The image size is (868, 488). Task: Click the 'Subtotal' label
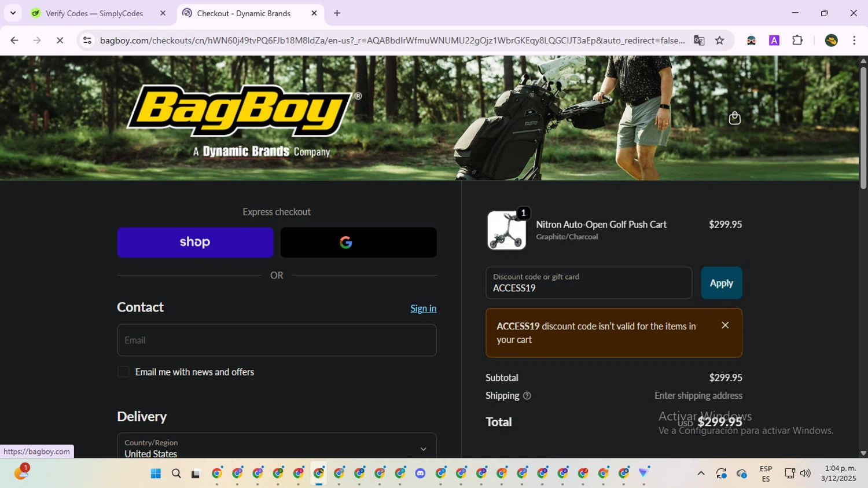click(502, 378)
